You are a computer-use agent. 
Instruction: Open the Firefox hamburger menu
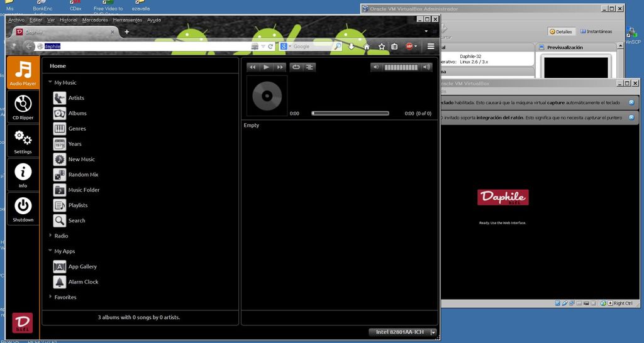click(x=431, y=46)
